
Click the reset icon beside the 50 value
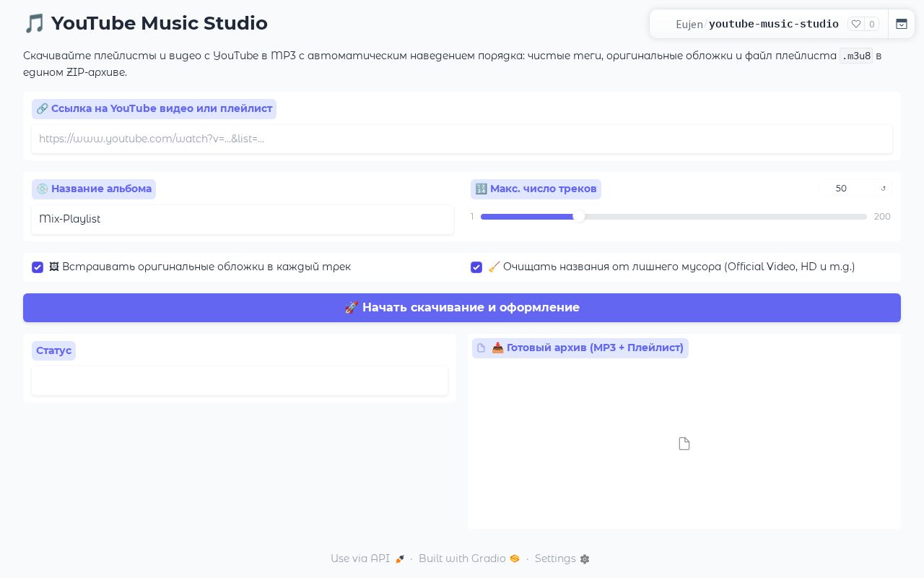pos(883,189)
